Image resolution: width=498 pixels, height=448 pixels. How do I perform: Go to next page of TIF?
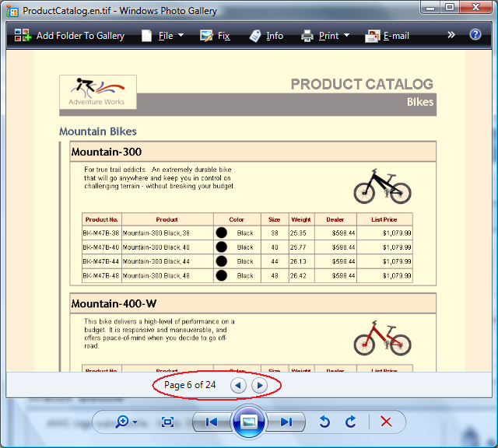[x=259, y=386]
